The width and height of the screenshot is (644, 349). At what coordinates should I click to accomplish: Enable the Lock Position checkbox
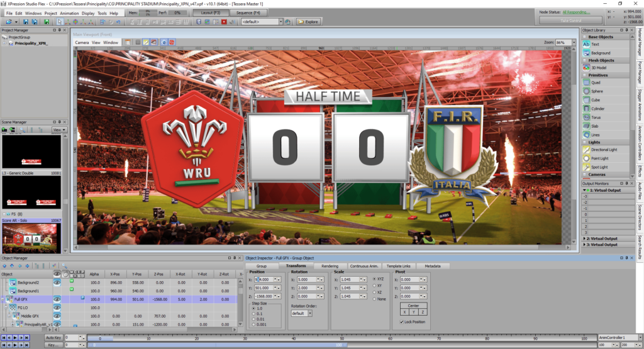tap(402, 321)
